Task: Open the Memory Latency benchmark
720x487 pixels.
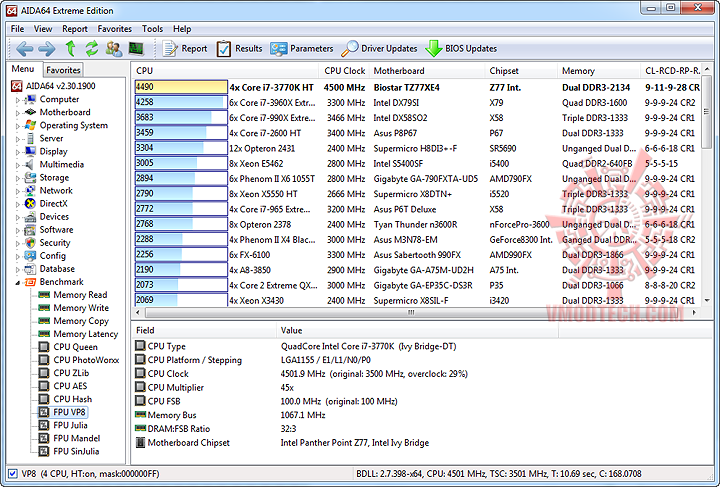Action: point(85,334)
